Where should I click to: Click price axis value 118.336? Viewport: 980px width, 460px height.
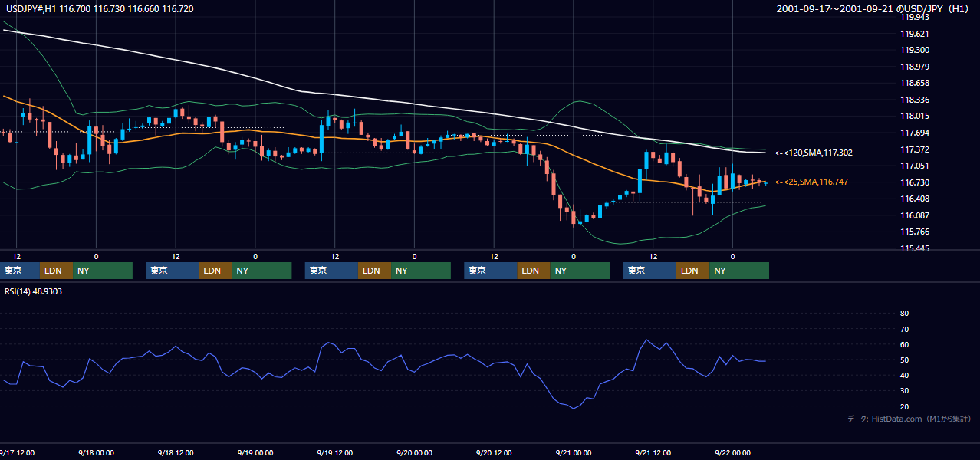(914, 100)
